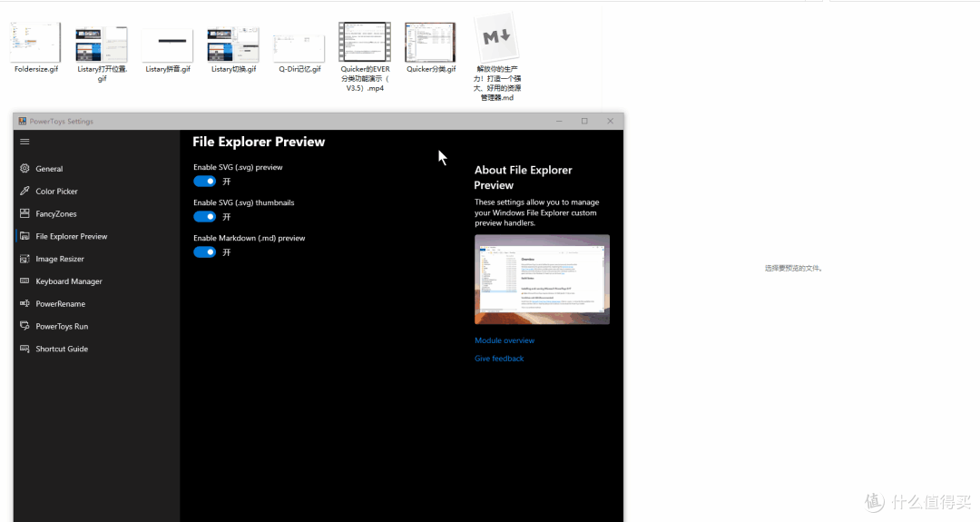
Task: Go to FancyZones settings
Action: pos(55,214)
